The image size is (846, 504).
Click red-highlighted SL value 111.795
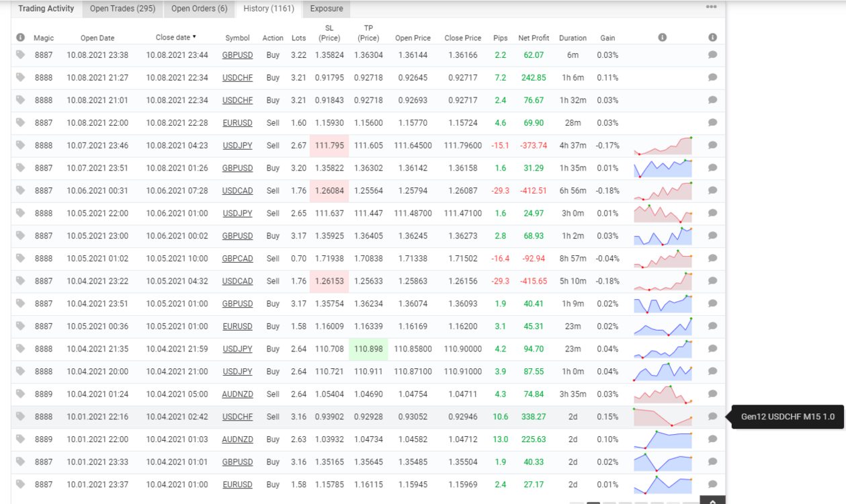coord(329,146)
